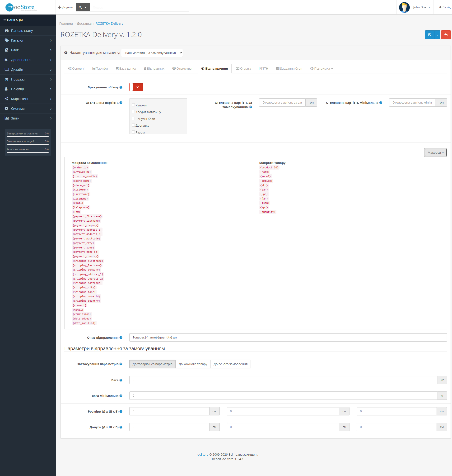Screen dimensions: 452x476
Task: Click the ROZETKA Delivery breadcrumb link
Action: 109,23
